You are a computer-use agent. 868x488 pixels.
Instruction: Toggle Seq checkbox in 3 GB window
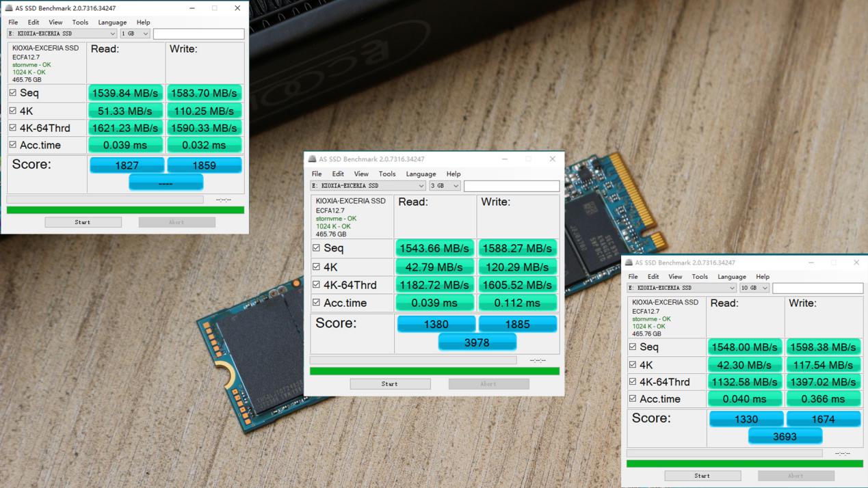(316, 248)
